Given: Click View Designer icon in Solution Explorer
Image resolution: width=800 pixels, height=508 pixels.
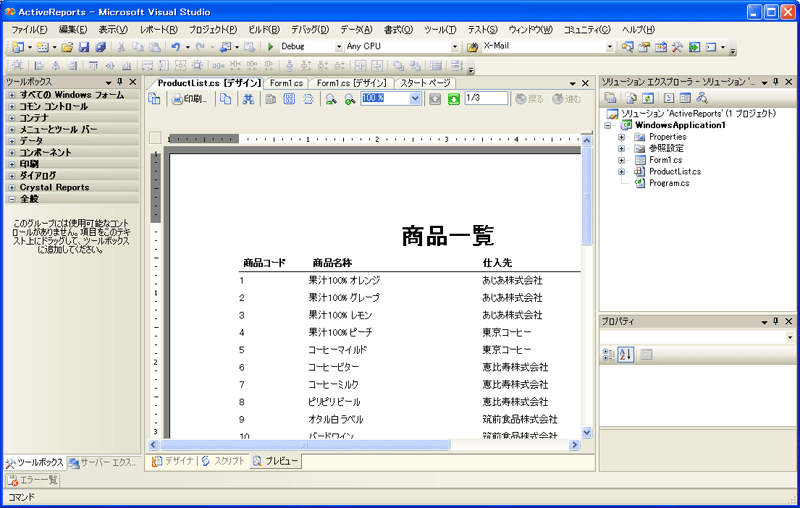Looking at the screenshot, I should pos(685,98).
